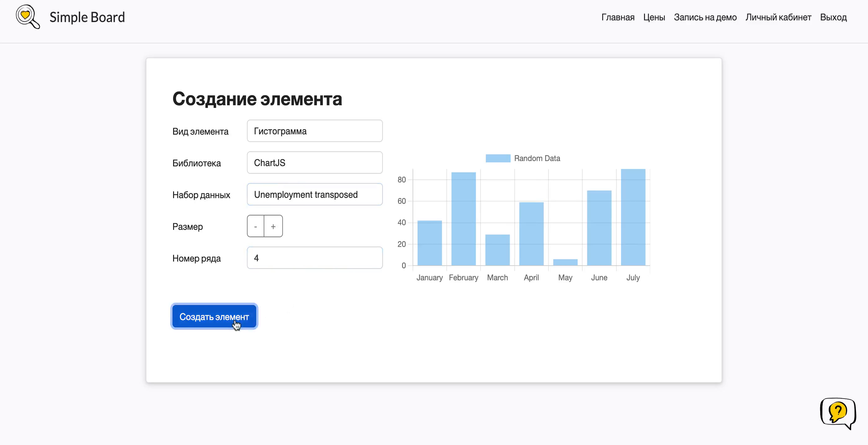The image size is (868, 445).
Task: Go to Личный кабинет
Action: (x=778, y=17)
